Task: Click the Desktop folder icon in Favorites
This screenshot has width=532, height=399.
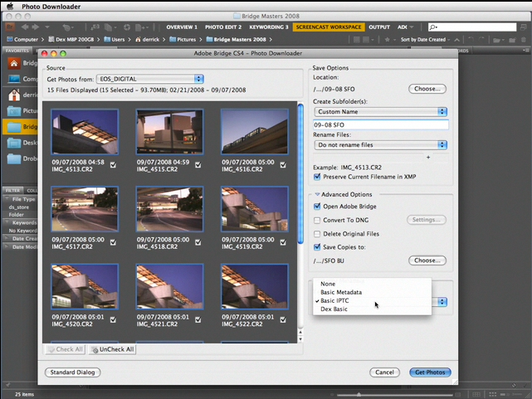Action: tap(14, 143)
